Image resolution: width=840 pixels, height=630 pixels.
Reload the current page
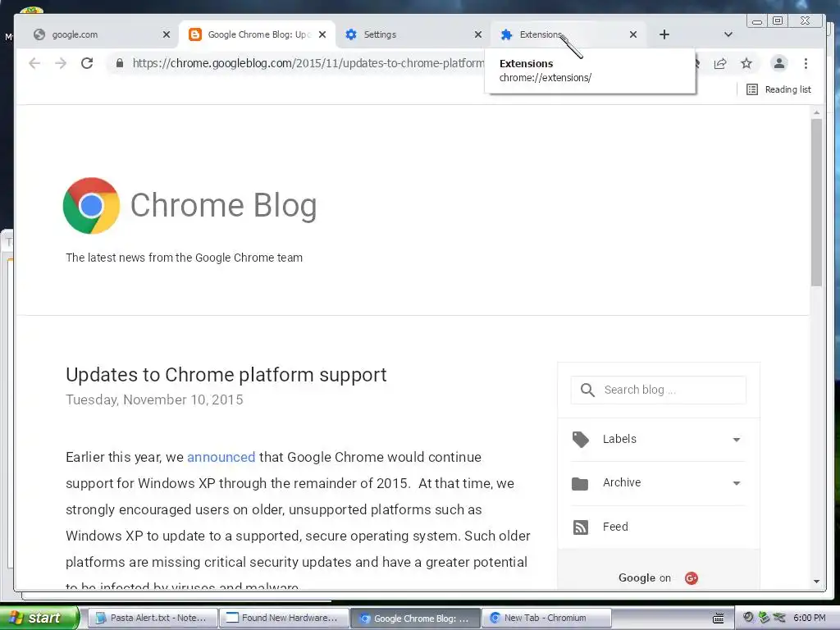coord(87,63)
